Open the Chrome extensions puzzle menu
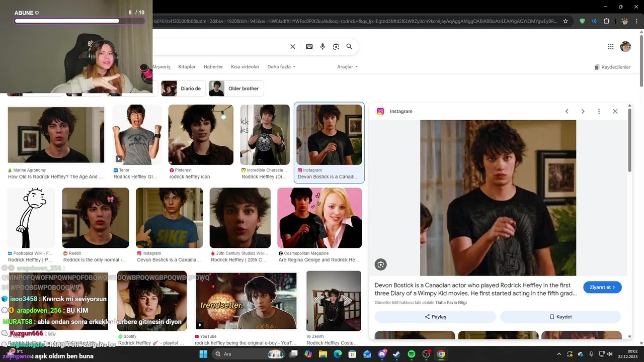The image size is (644, 362). pyautogui.click(x=606, y=21)
